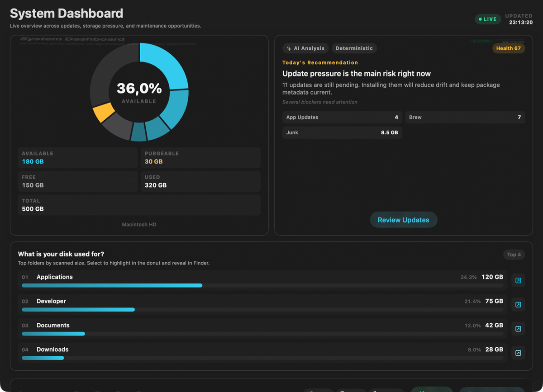543x392 pixels.
Task: Click the 12.0% percentage label
Action: [x=473, y=326]
